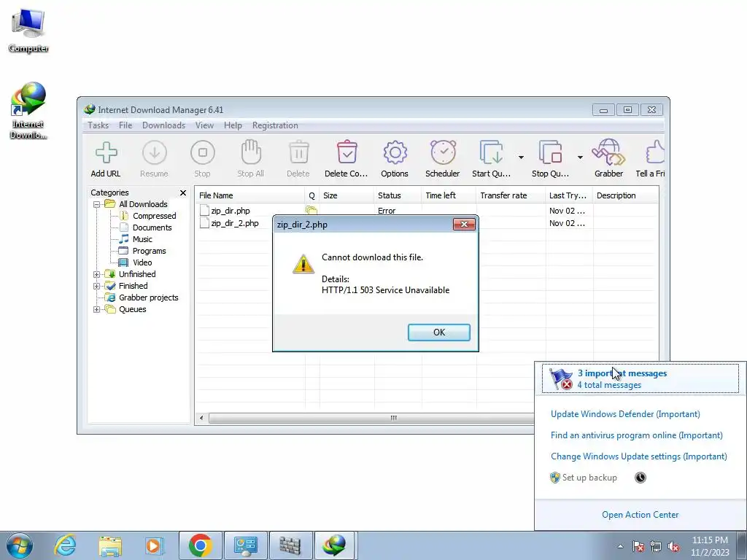Close the Categories panel with X
Viewport: 747px width, 560px height.
pyautogui.click(x=183, y=192)
